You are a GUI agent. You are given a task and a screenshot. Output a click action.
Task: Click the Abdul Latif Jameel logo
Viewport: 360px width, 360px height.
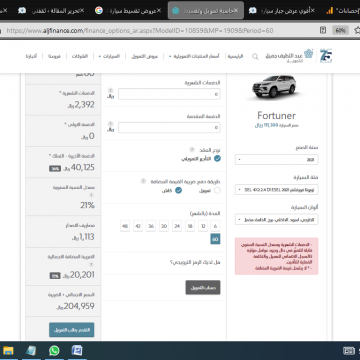coord(290,56)
